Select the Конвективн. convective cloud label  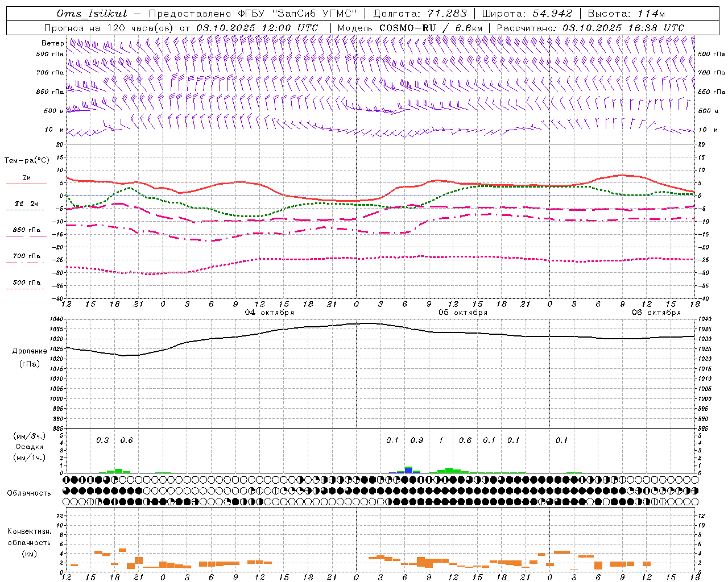tap(30, 531)
